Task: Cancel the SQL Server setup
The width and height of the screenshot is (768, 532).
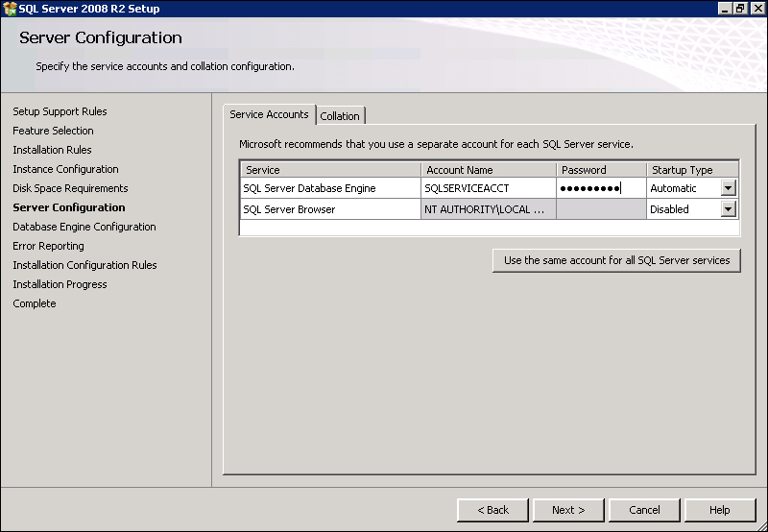Action: click(x=644, y=510)
